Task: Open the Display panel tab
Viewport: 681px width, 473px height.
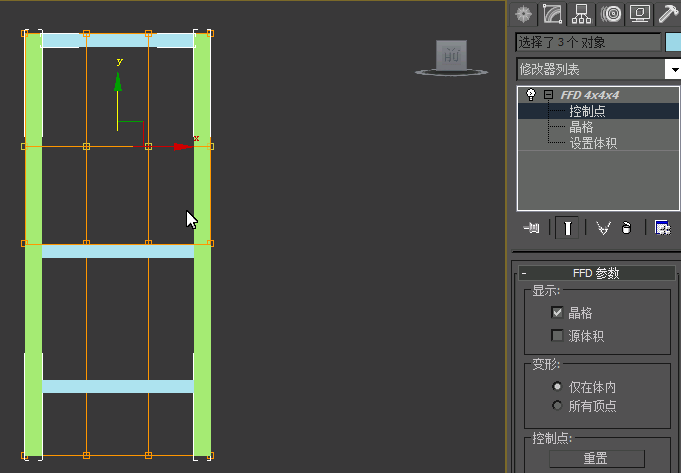Action: 640,14
